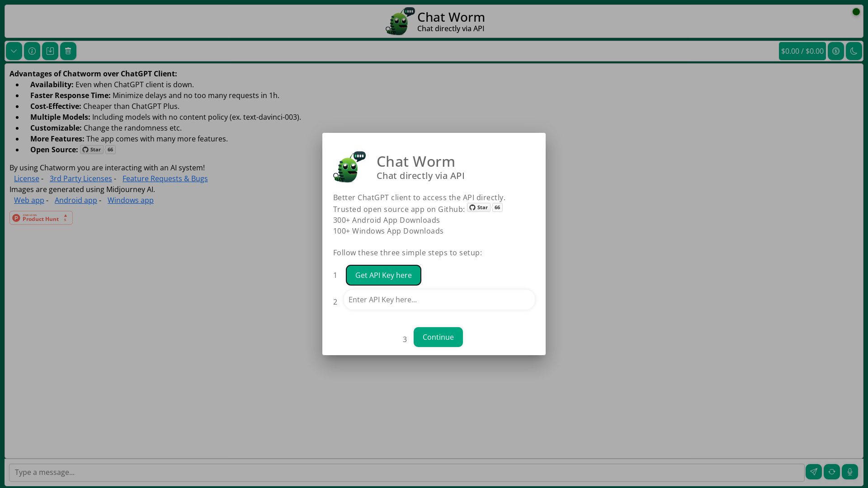The image size is (868, 488).
Task: Open the info panel icon
Action: pyautogui.click(x=32, y=51)
